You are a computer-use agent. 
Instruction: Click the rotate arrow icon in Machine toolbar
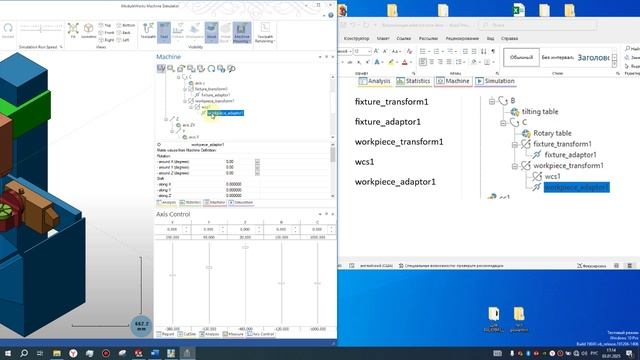[x=211, y=69]
